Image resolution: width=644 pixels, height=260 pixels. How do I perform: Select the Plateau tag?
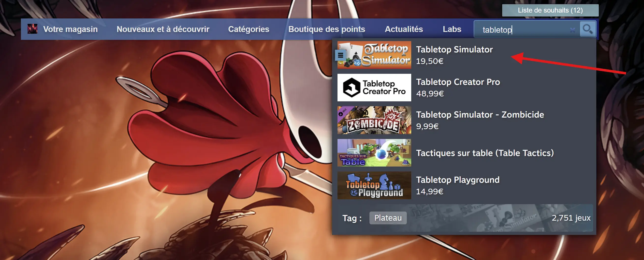(388, 218)
